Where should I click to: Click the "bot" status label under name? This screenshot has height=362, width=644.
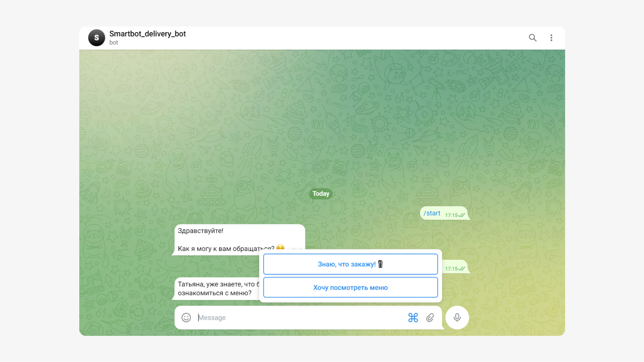click(114, 43)
